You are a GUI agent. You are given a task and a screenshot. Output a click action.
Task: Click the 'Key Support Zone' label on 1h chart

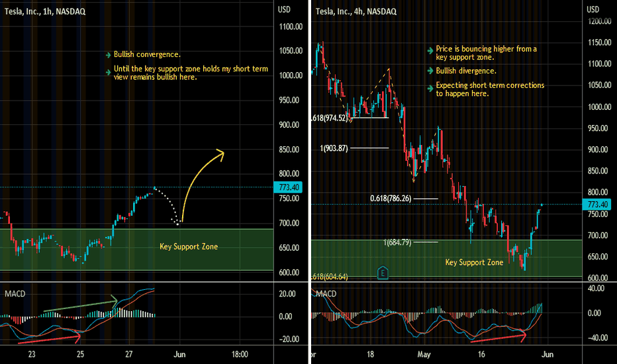point(189,247)
